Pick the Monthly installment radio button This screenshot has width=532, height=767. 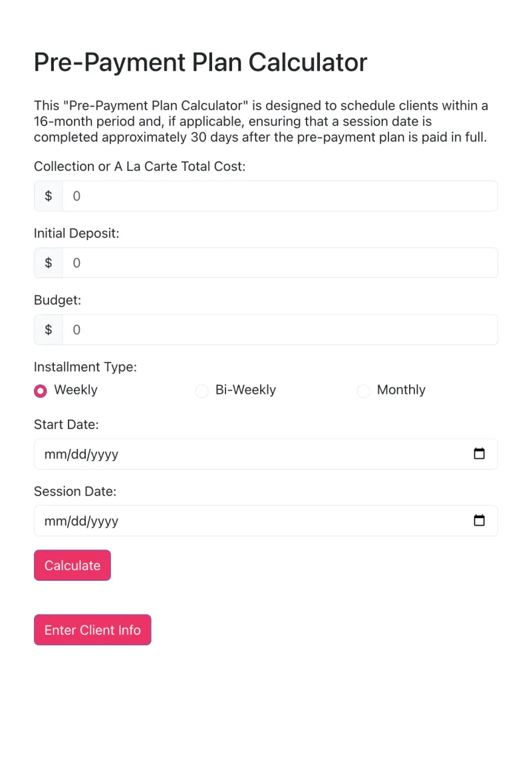[363, 390]
